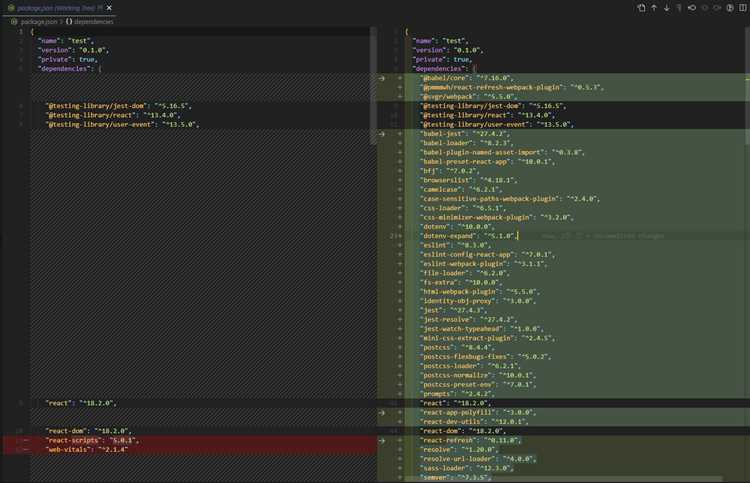Click the added "dotenv-expand" line

(x=469, y=236)
